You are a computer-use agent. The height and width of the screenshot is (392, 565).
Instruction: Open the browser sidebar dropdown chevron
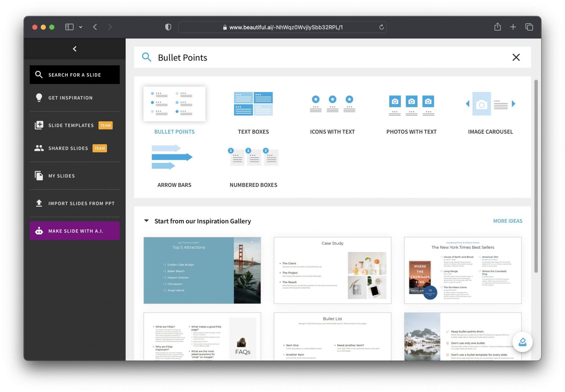(x=81, y=27)
